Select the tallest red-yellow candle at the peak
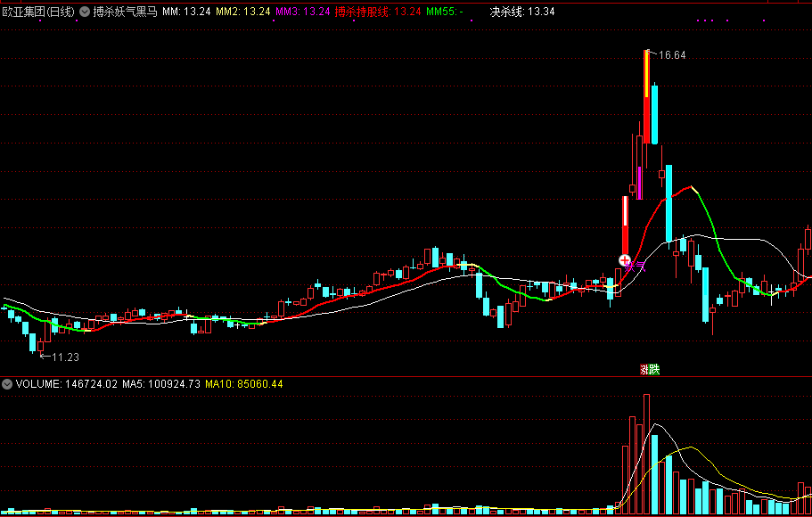The height and width of the screenshot is (517, 812). point(647,97)
